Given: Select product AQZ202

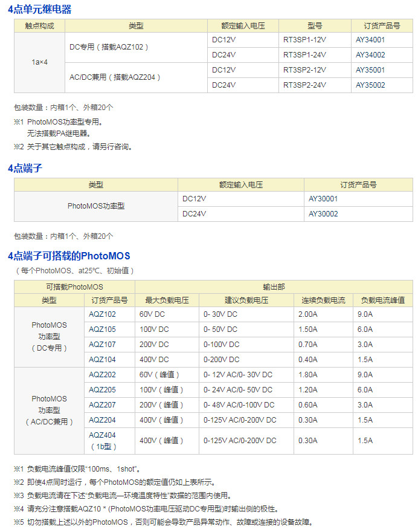Looking at the screenshot, I should point(102,375).
